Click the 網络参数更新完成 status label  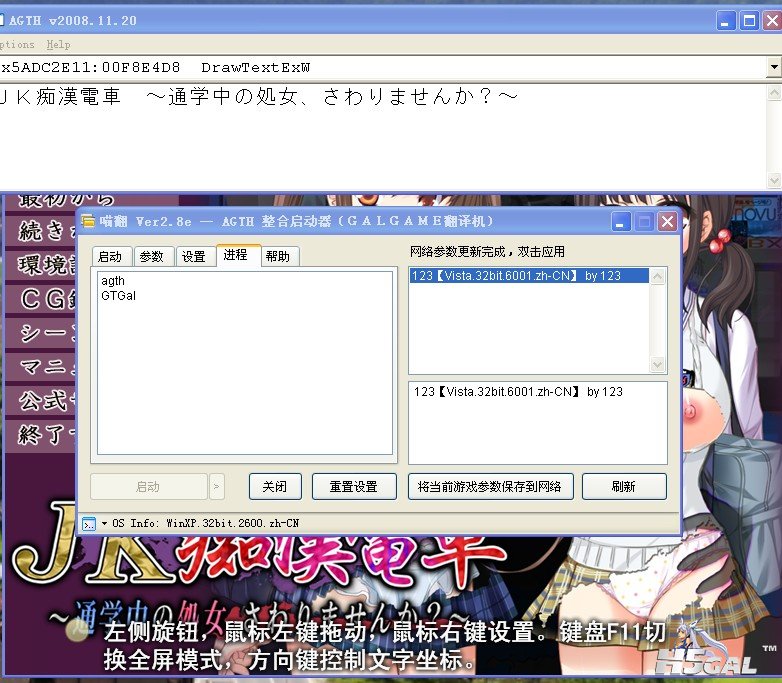click(487, 251)
